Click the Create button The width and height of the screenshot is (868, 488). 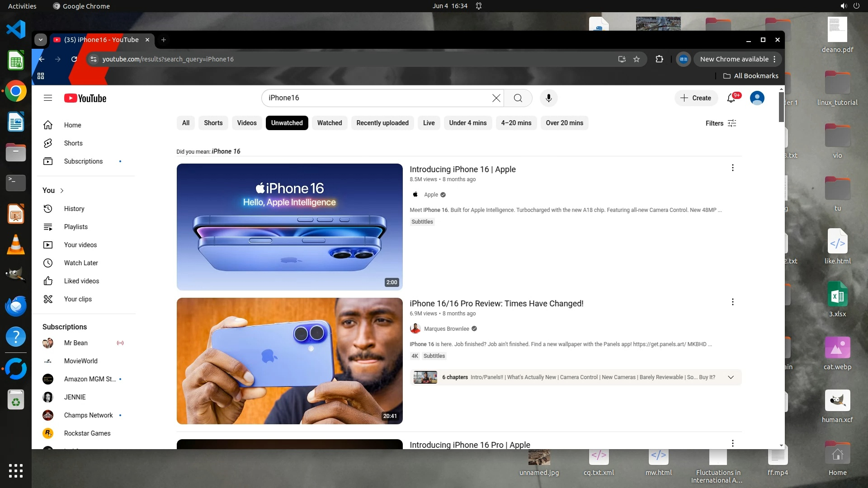tap(696, 98)
